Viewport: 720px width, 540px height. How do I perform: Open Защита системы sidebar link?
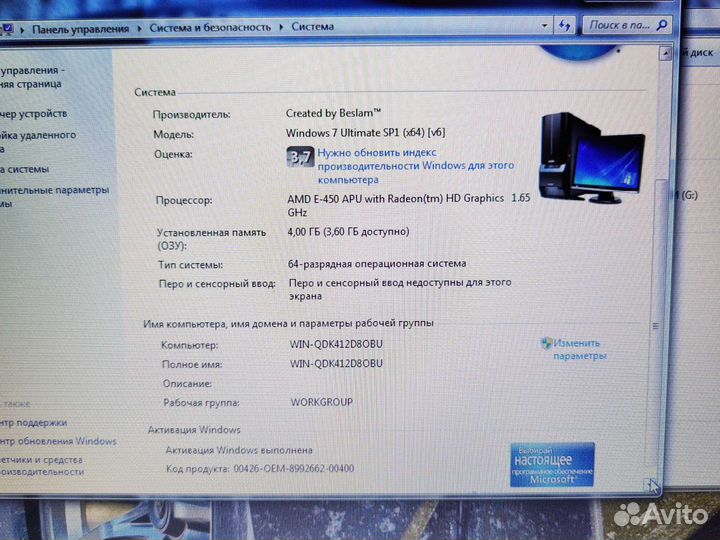[x=24, y=169]
